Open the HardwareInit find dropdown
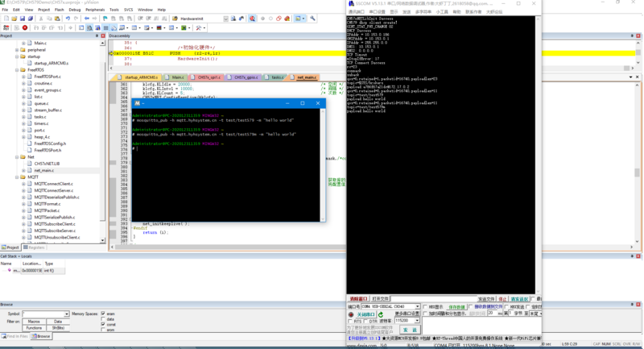 point(225,19)
